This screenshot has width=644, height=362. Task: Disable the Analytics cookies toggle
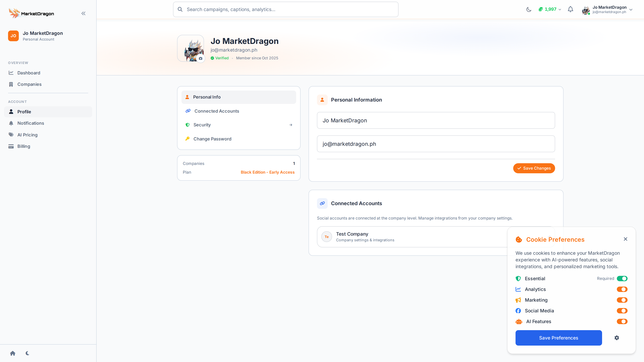click(x=622, y=289)
